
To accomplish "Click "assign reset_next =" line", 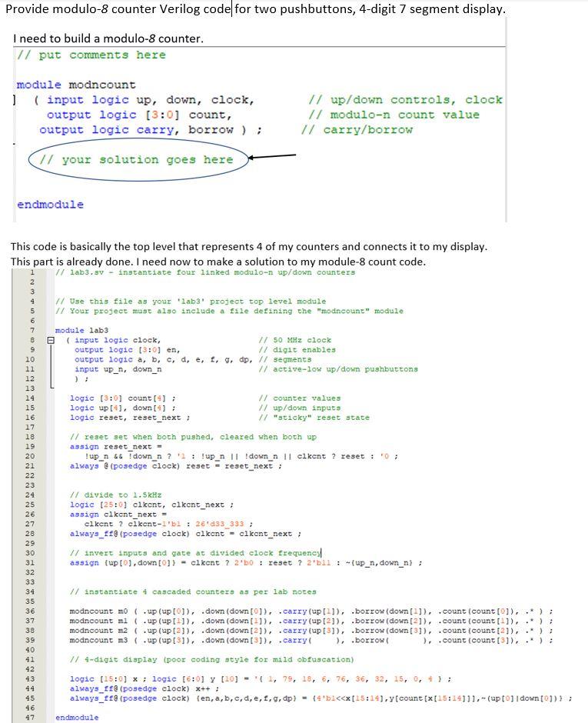I will 115,446.
